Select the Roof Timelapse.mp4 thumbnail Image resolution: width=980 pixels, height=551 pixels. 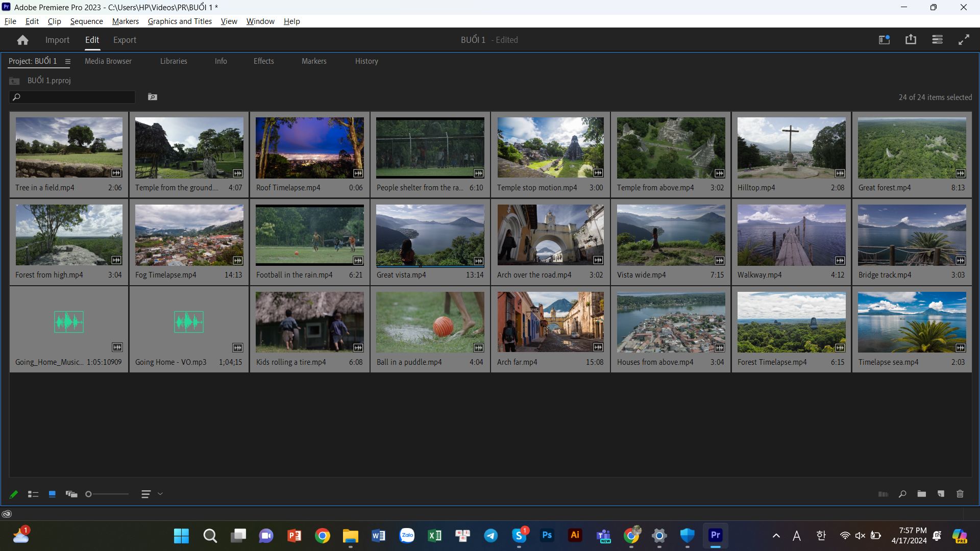tap(310, 148)
